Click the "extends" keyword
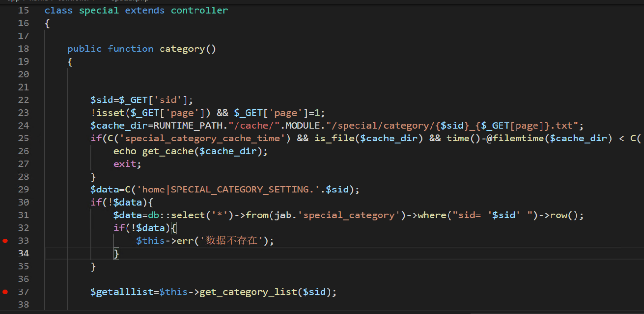Viewport: 644px width, 314px height. [x=145, y=10]
